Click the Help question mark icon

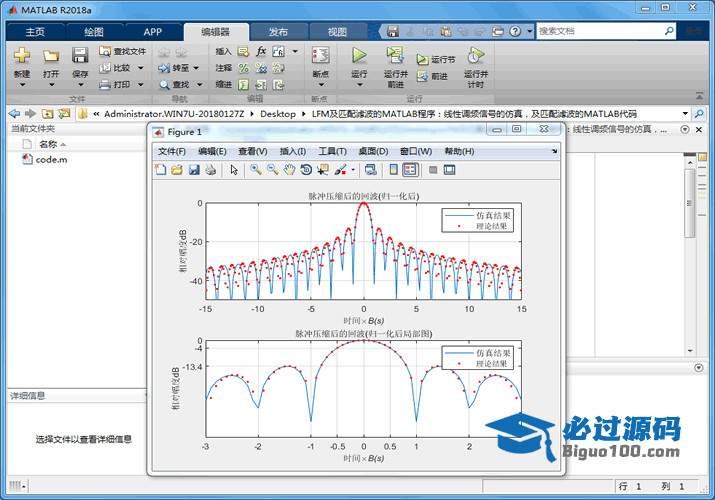point(515,31)
